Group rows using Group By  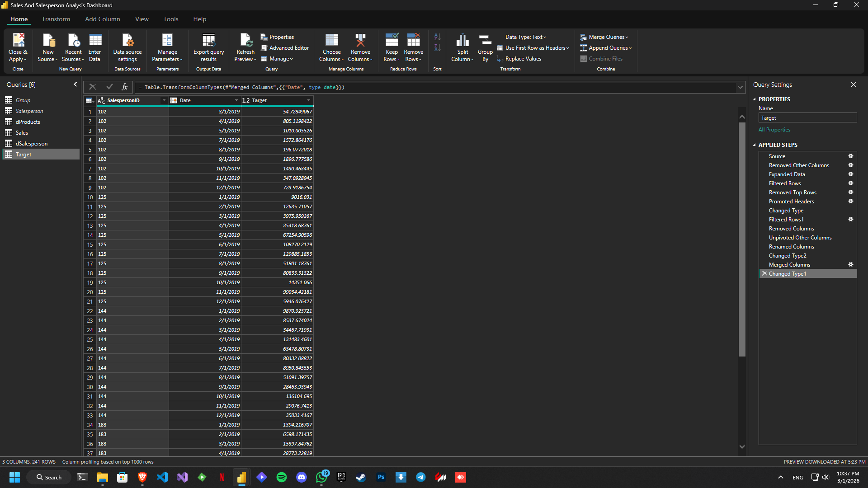tap(485, 47)
